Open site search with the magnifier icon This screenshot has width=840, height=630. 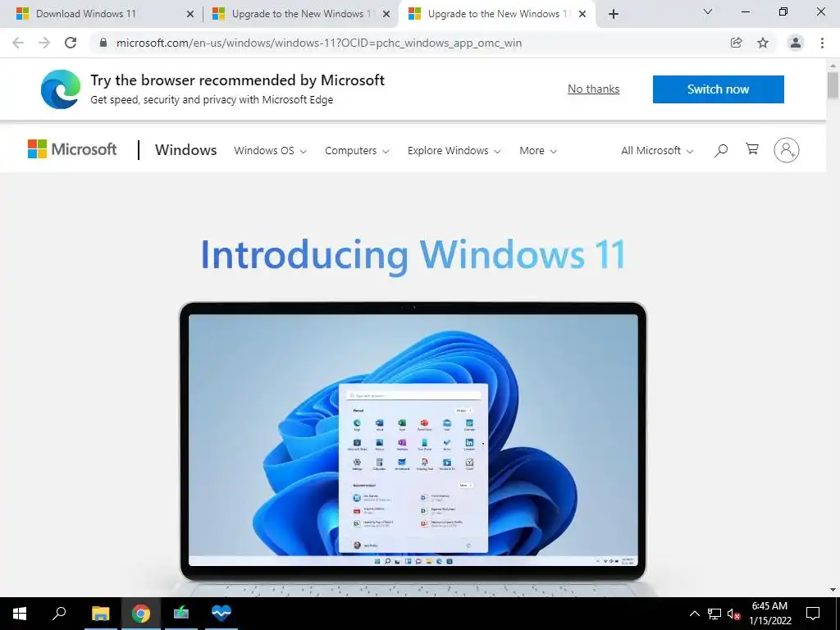pos(720,151)
